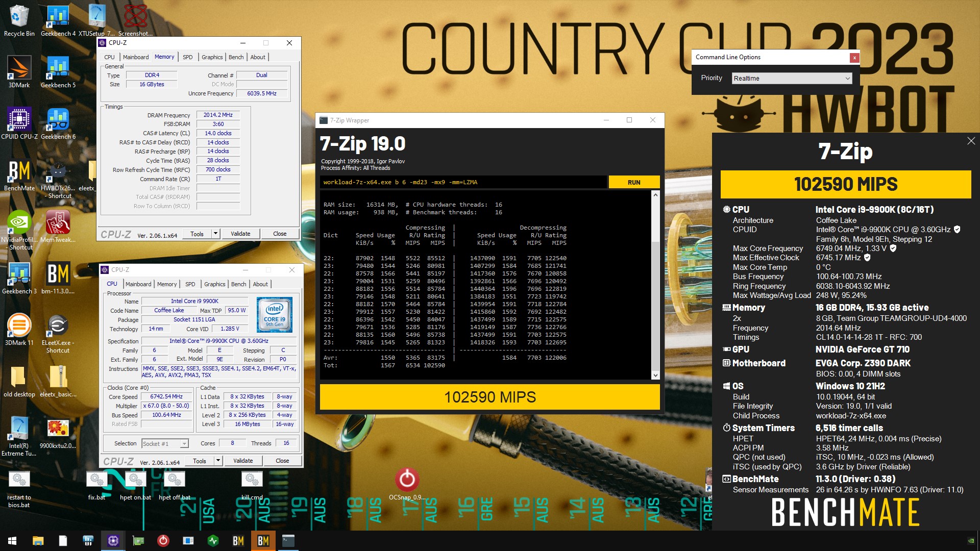980x551 pixels.
Task: Open the NVIDIA system tray icon
Action: click(x=971, y=541)
